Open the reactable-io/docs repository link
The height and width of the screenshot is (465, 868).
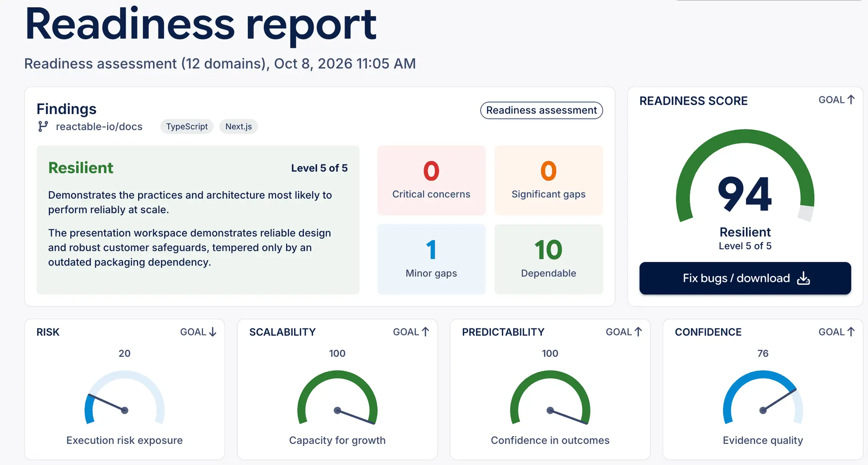pos(99,127)
